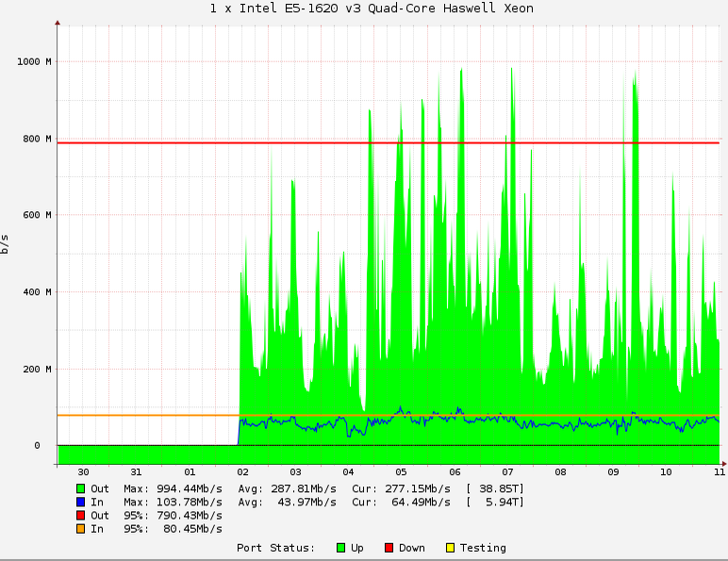Screen dimensions: 728x561
Task: Click the blue In legend swatch
Action: coord(81,502)
